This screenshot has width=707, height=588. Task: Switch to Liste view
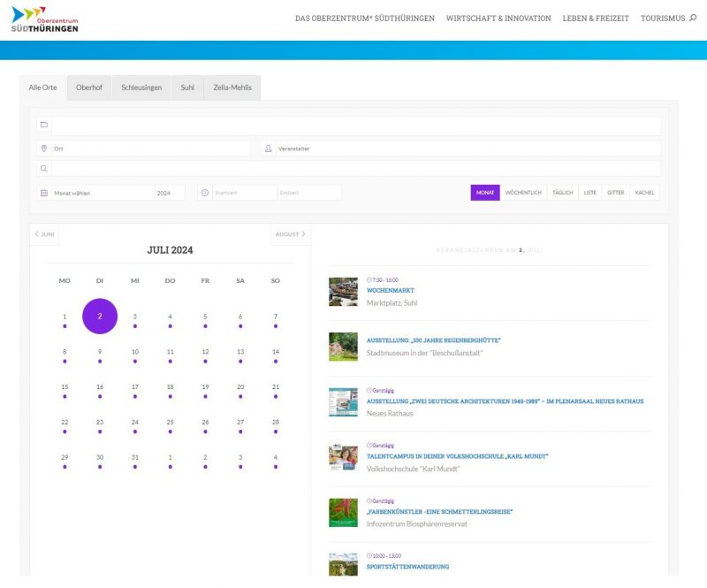click(x=589, y=193)
